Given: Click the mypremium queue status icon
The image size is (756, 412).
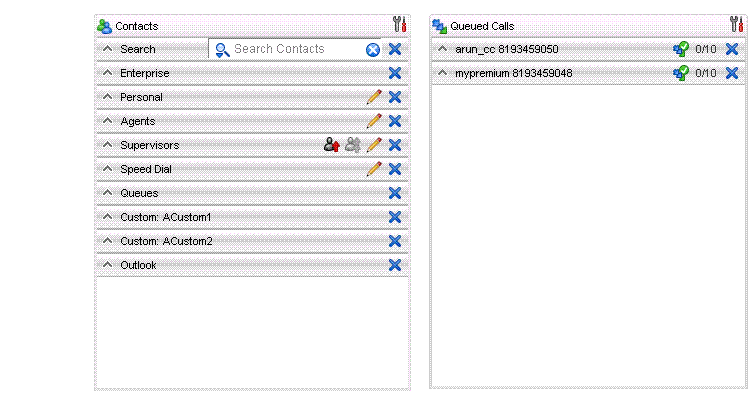Looking at the screenshot, I should [x=681, y=73].
